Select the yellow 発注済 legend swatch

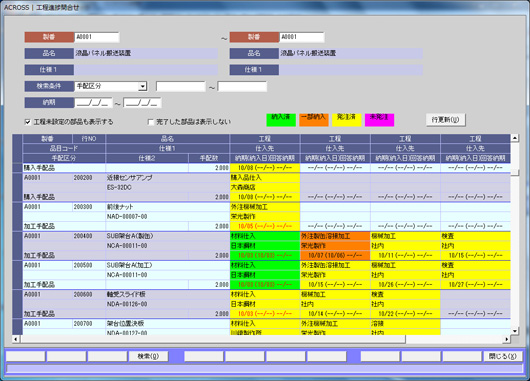click(x=346, y=120)
